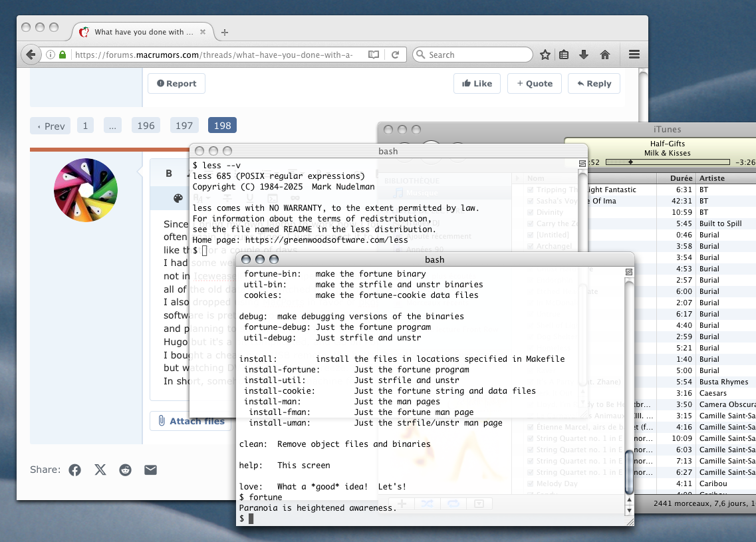Screen dimensions: 756x542
Task: Go to thread page 197
Action: (x=184, y=126)
